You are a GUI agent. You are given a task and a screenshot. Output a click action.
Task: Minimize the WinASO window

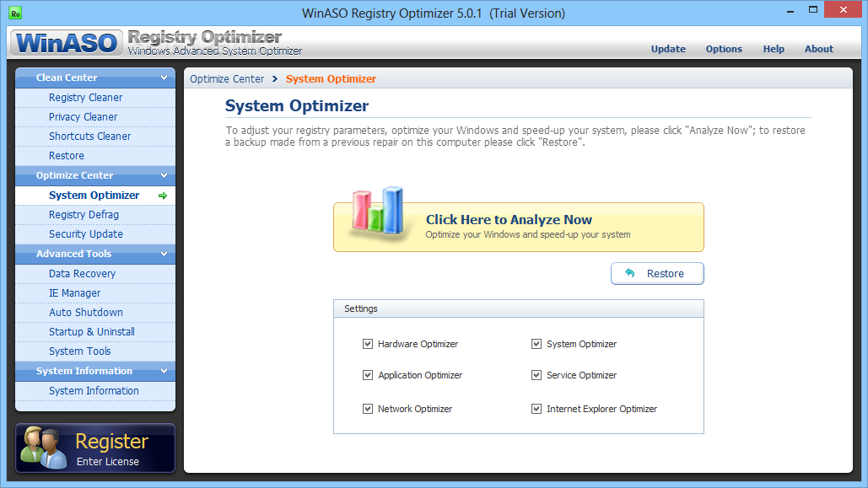[790, 10]
